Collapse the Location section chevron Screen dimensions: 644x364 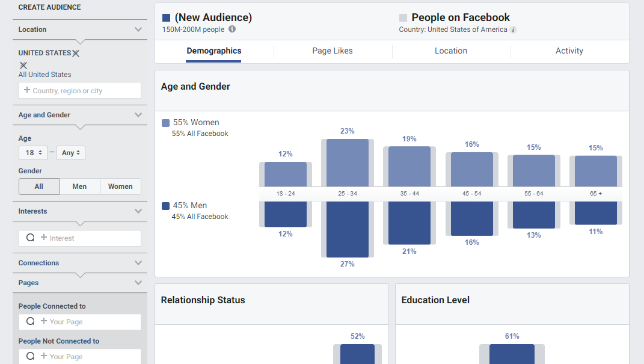pos(138,29)
